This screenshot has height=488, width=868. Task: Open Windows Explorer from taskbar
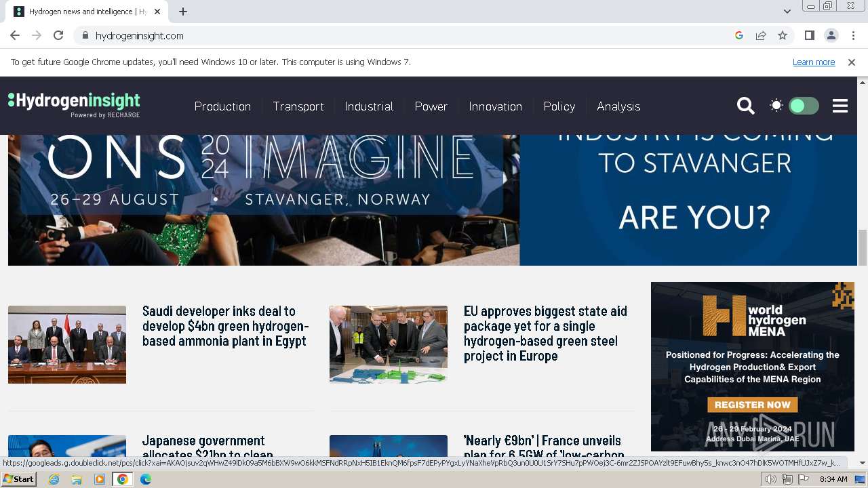tap(77, 479)
